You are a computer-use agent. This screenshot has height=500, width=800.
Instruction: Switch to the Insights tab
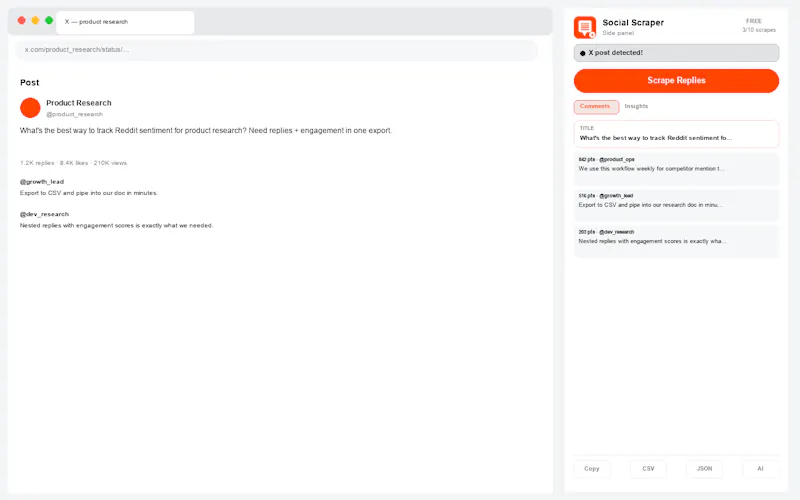636,106
